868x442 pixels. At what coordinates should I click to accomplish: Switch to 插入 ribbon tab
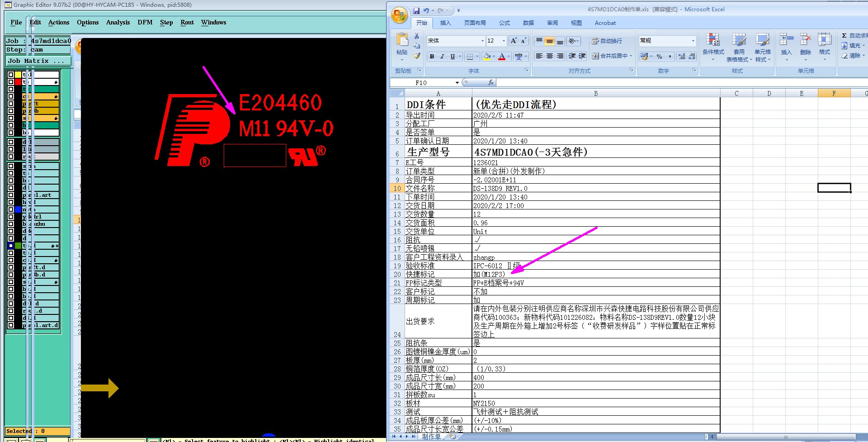445,23
